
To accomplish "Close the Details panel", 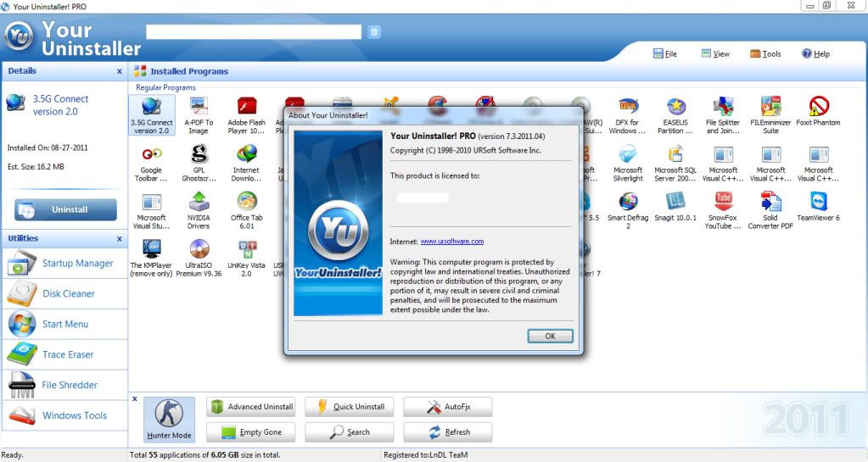I will coord(119,71).
